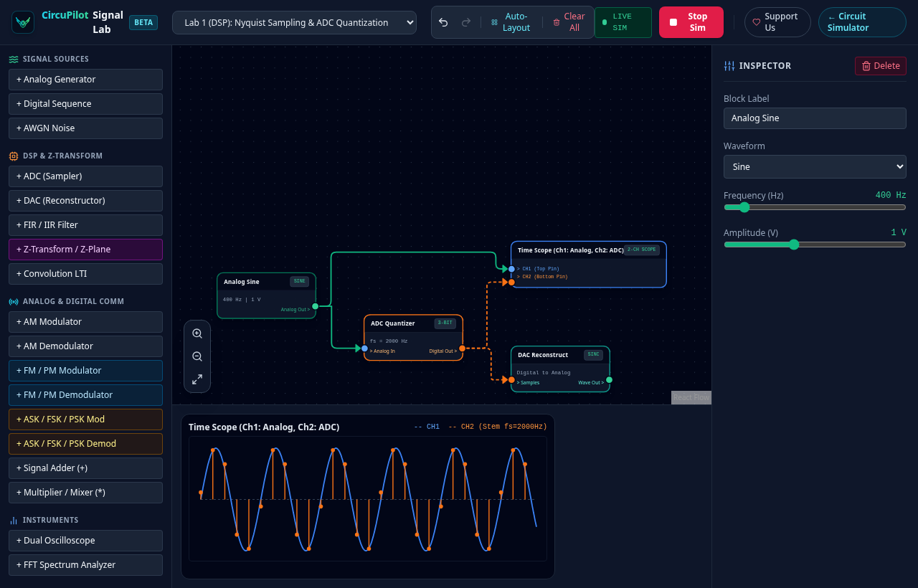Adjust the Frequency slider
Viewport: 918px width, 588px height.
[815, 207]
